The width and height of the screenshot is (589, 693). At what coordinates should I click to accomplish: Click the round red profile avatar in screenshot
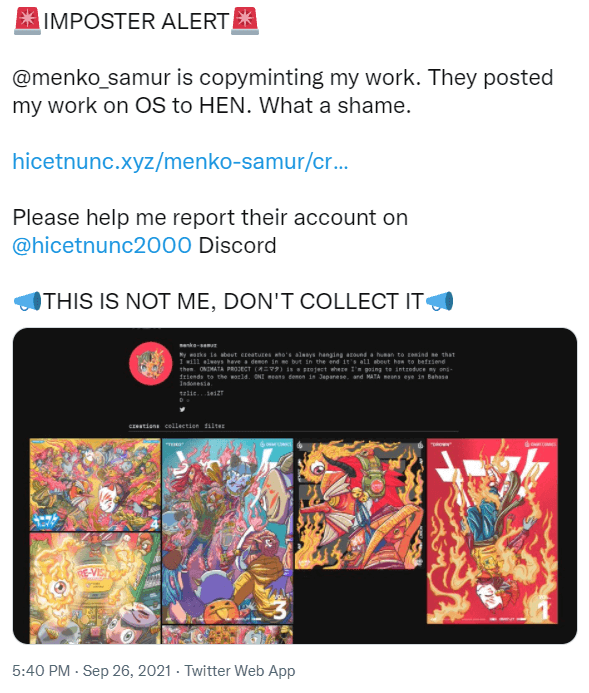(x=151, y=363)
